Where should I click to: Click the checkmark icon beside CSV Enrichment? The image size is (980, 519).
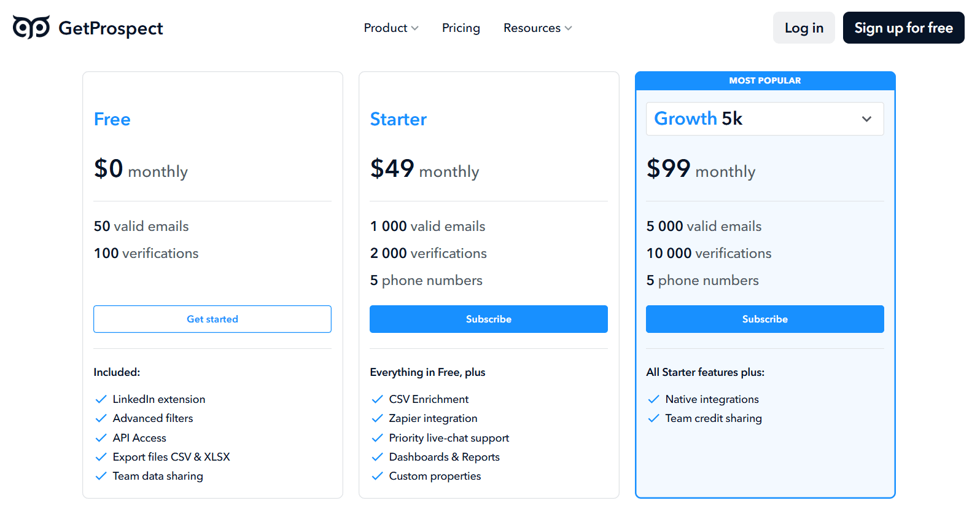click(x=378, y=399)
